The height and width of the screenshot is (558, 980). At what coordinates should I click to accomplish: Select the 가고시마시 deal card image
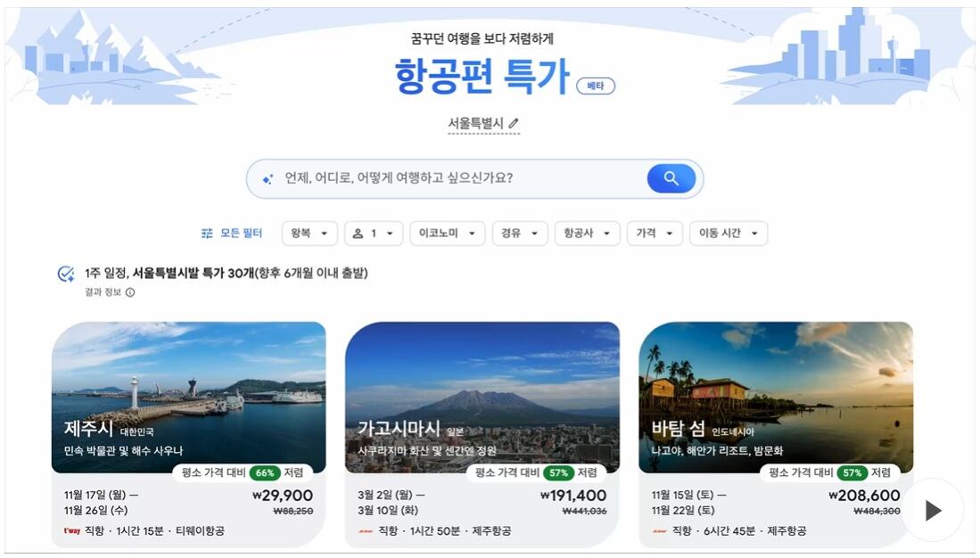point(482,397)
